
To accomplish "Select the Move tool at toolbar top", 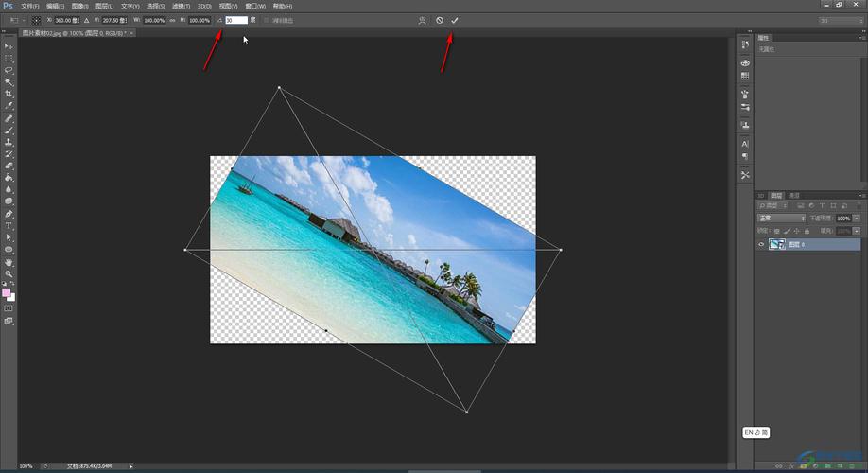I will click(9, 45).
